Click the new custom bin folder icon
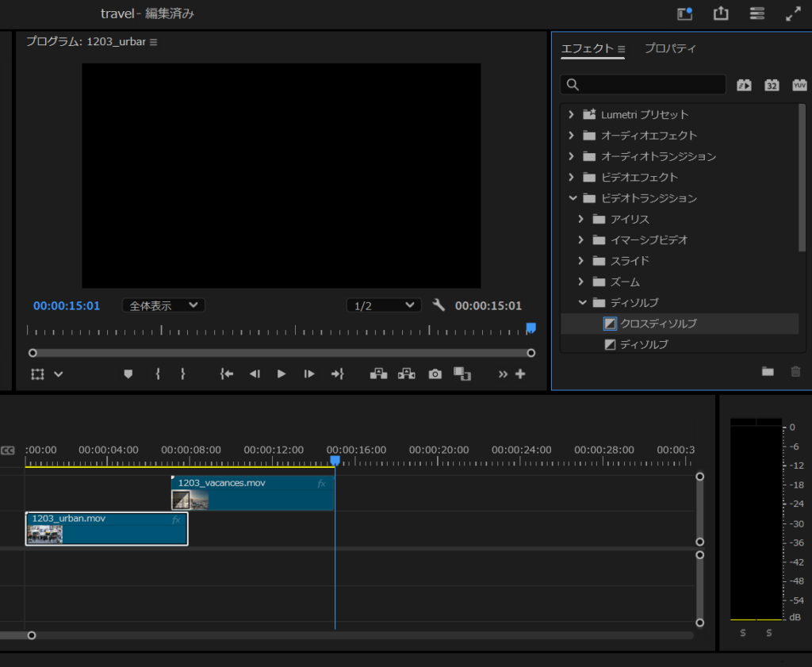 pyautogui.click(x=768, y=371)
